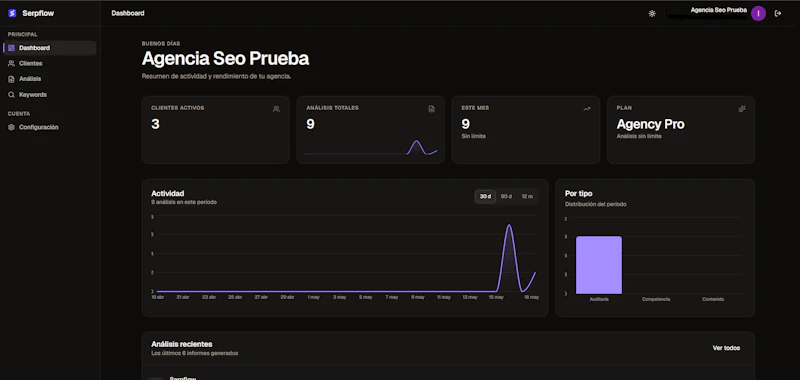Toggle the light/dark theme sun icon
Screen dimensions: 800x380
coord(652,14)
